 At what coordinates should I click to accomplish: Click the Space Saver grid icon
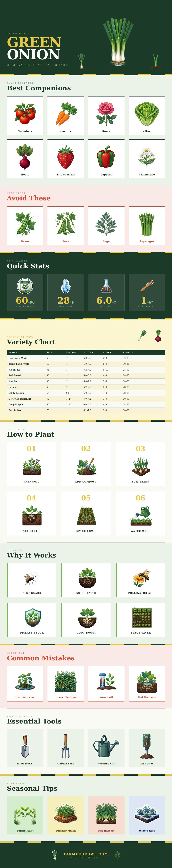coord(141,618)
